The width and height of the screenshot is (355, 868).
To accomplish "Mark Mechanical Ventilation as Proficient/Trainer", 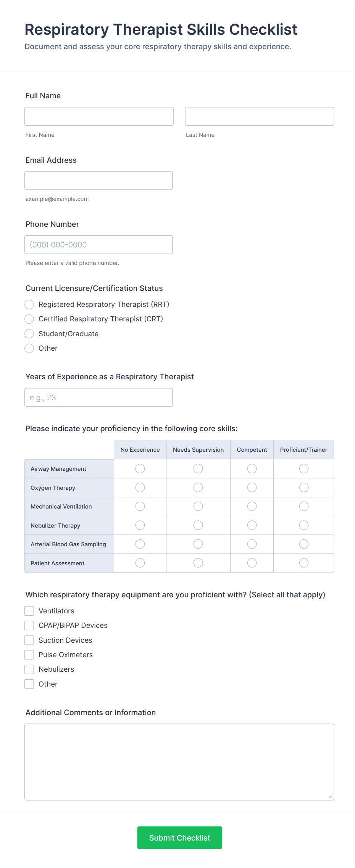I will point(303,506).
